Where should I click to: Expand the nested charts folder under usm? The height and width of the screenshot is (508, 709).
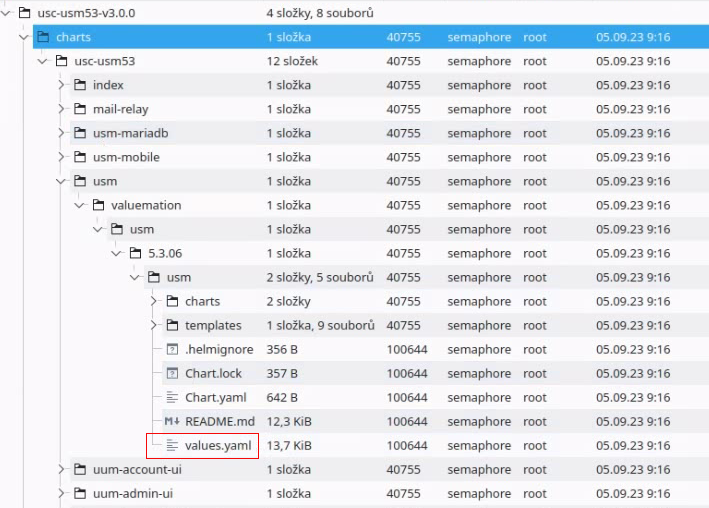pos(153,301)
